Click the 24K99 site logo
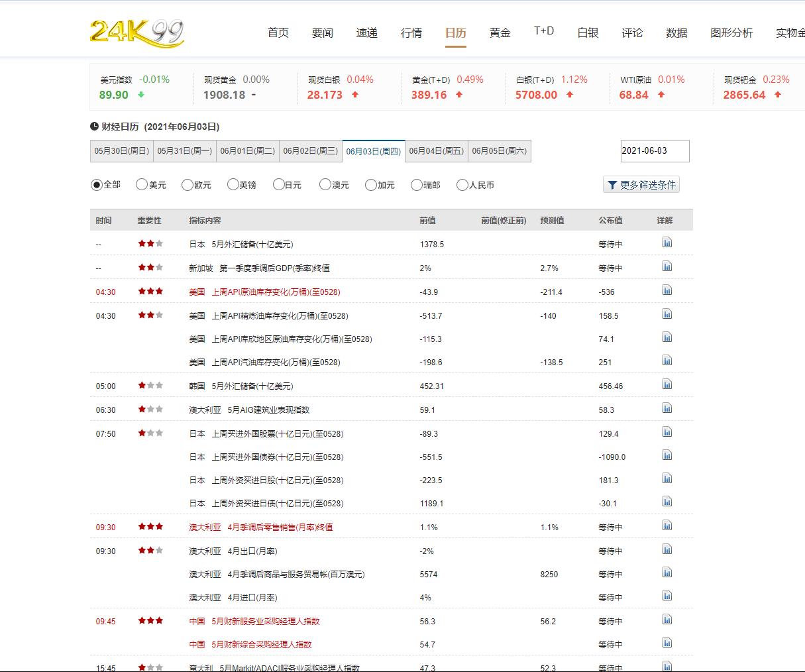 tap(136, 32)
